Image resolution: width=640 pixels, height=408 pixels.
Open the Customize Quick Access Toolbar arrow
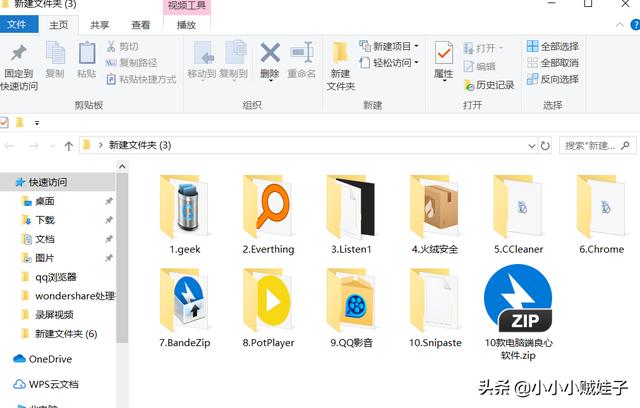tap(37, 123)
